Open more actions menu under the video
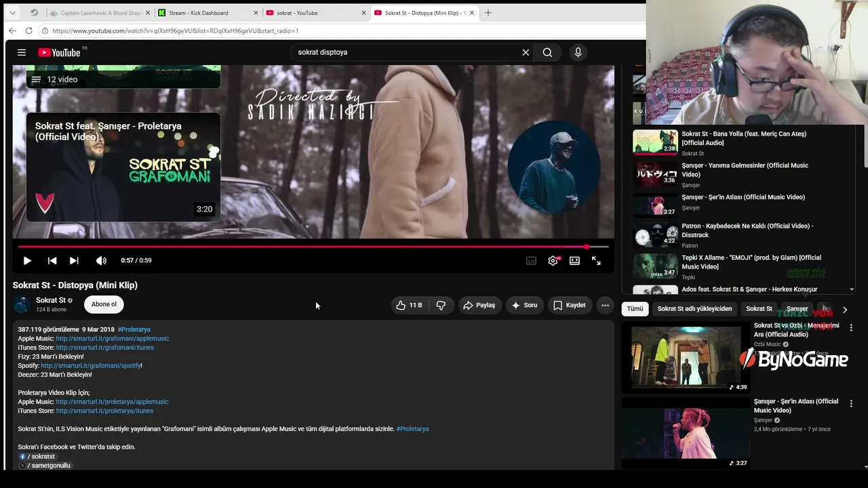The image size is (868, 488). pyautogui.click(x=605, y=305)
